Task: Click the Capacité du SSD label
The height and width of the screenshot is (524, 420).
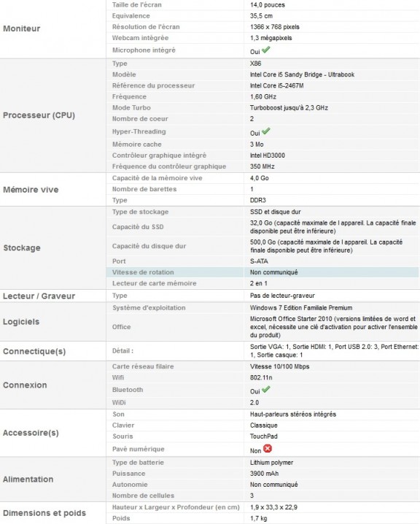Action: (138, 227)
